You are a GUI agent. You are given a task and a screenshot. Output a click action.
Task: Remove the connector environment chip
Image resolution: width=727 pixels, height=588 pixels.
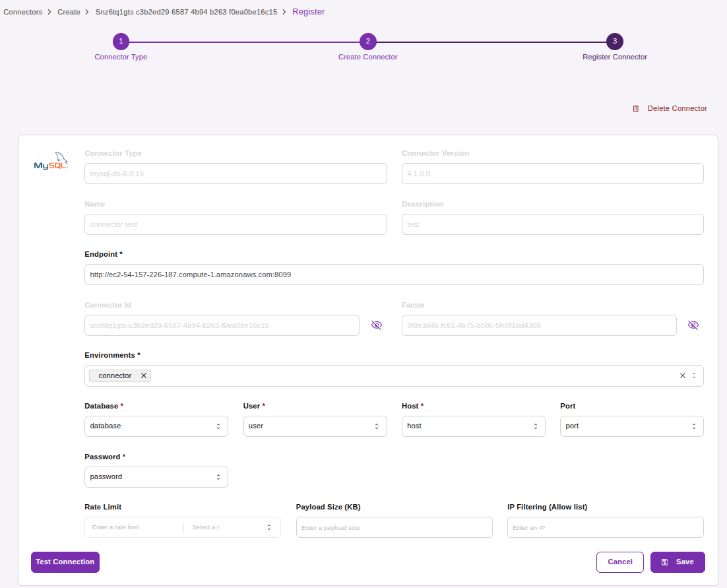[144, 376]
